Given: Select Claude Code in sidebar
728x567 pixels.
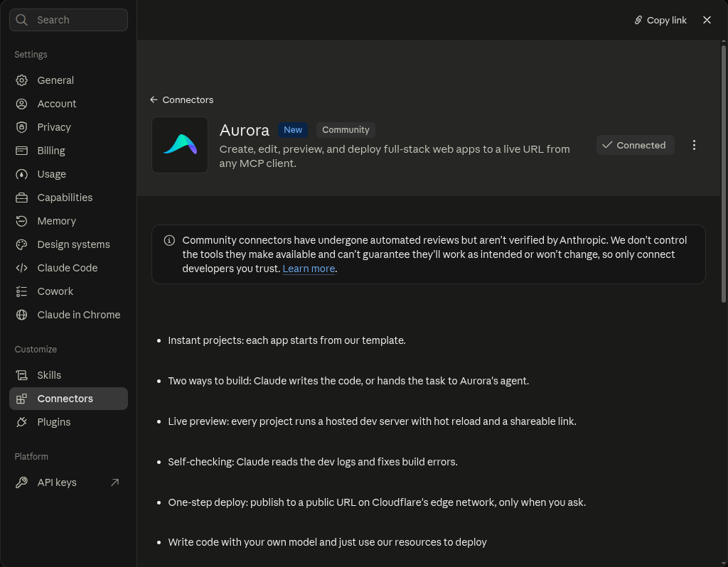Looking at the screenshot, I should point(68,268).
